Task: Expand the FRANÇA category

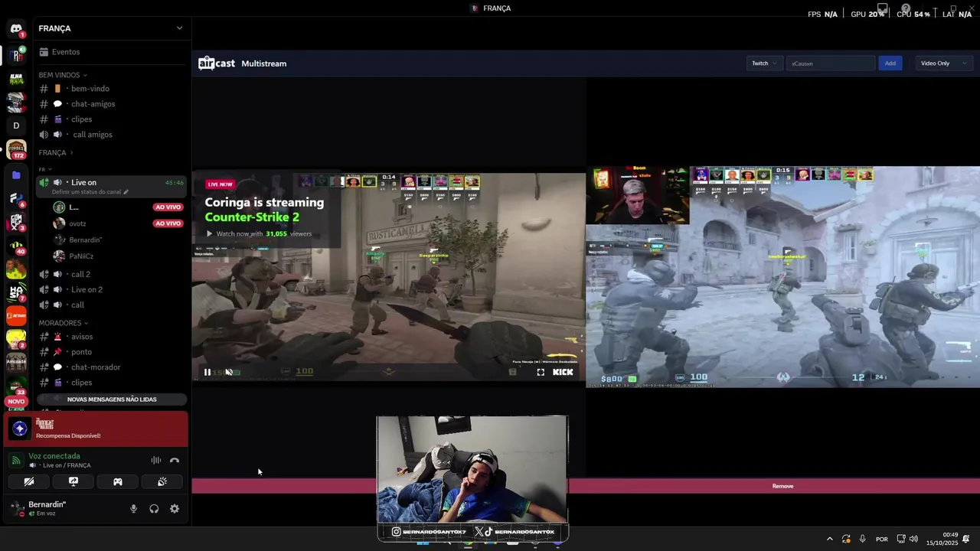Action: coord(56,152)
